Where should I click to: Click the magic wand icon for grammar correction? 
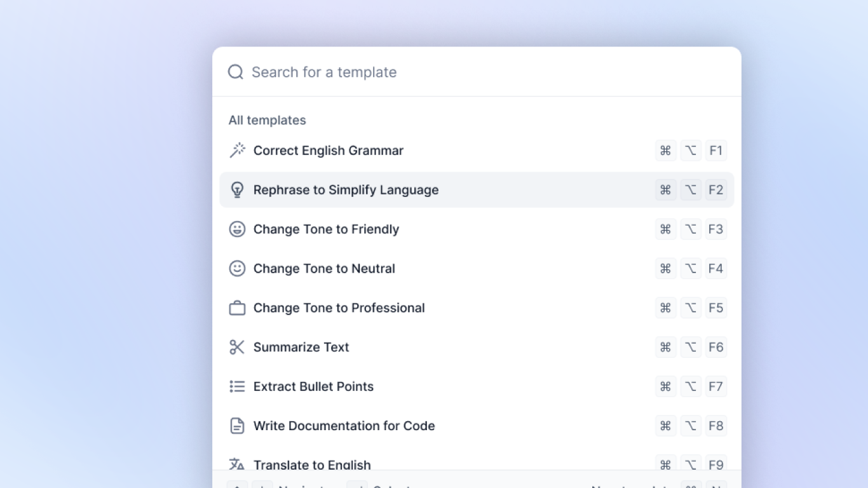237,151
